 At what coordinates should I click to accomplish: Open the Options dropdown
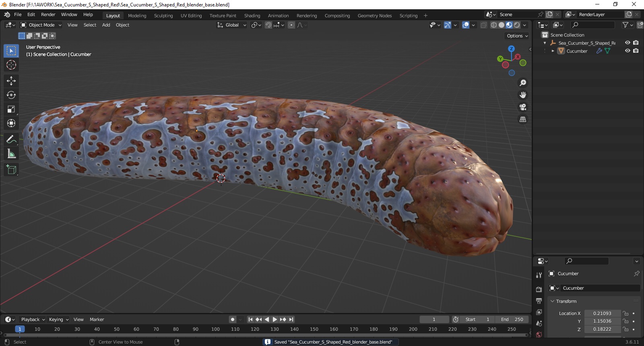(517, 36)
